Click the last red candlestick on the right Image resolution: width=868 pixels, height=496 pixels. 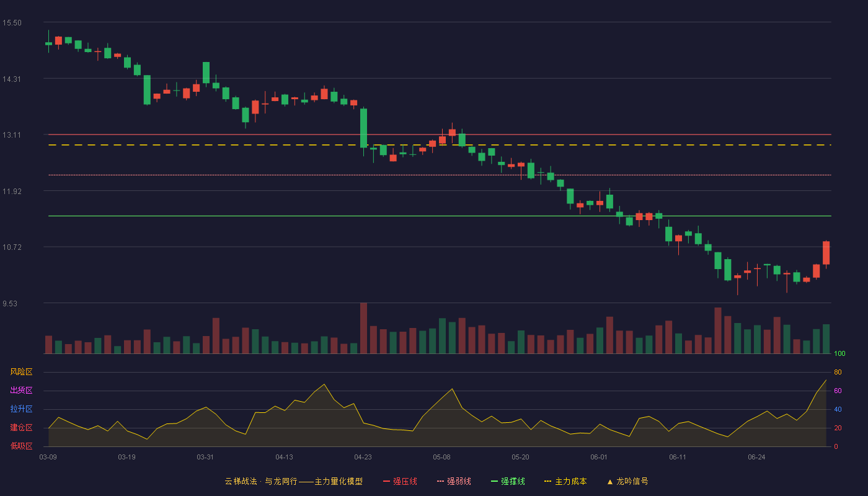click(826, 253)
